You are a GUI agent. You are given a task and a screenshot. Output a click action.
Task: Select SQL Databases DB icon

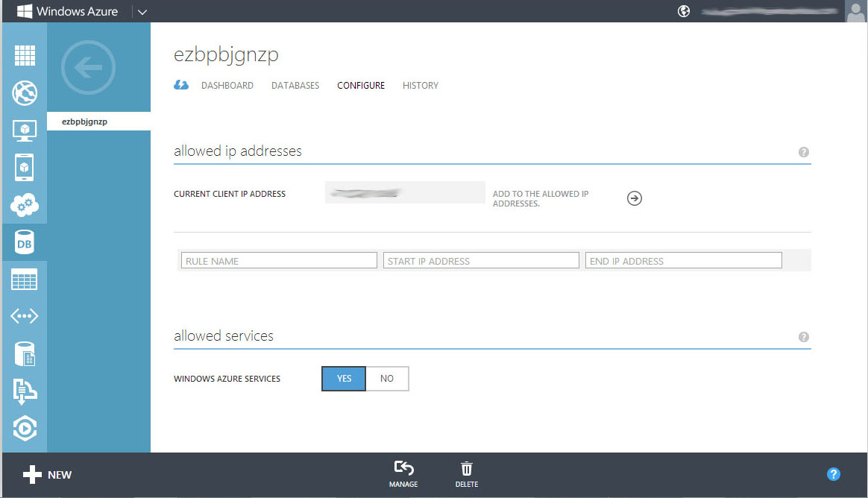25,242
